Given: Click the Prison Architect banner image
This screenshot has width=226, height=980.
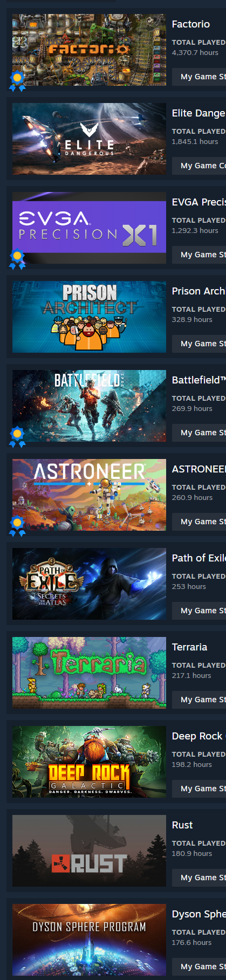Looking at the screenshot, I should tap(89, 317).
